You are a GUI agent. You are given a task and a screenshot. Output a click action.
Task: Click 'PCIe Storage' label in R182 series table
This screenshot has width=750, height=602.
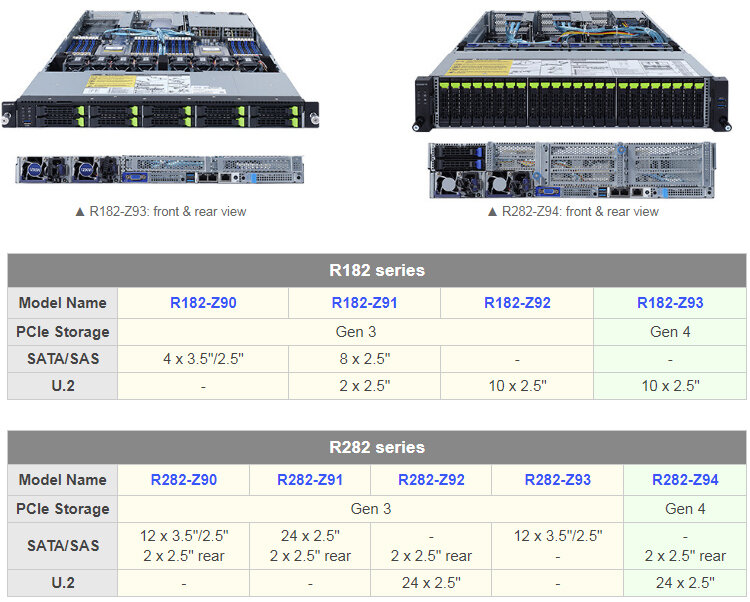tap(63, 331)
